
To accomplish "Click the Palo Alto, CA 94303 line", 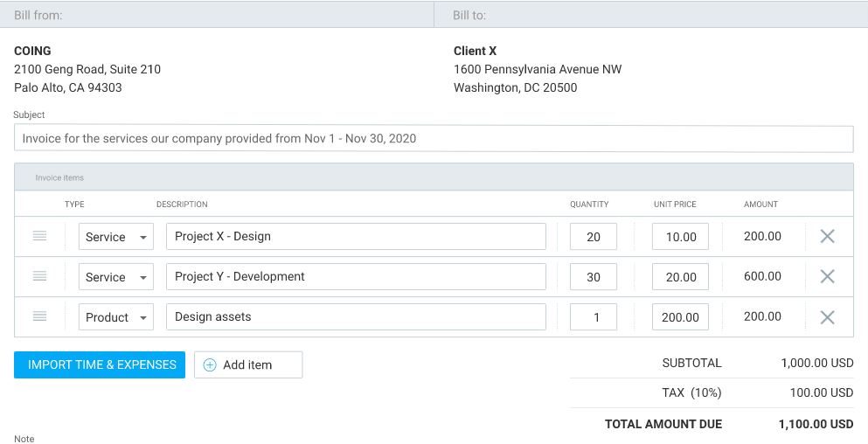I will 68,87.
